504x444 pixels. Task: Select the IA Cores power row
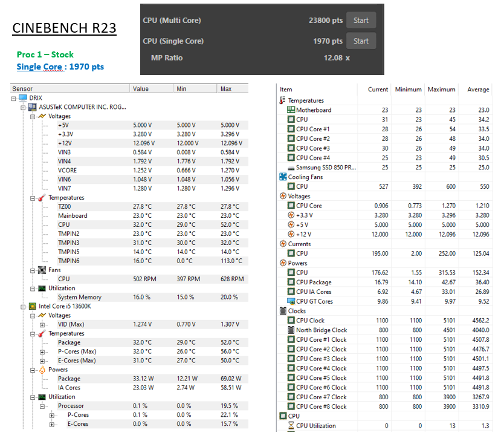(153, 388)
